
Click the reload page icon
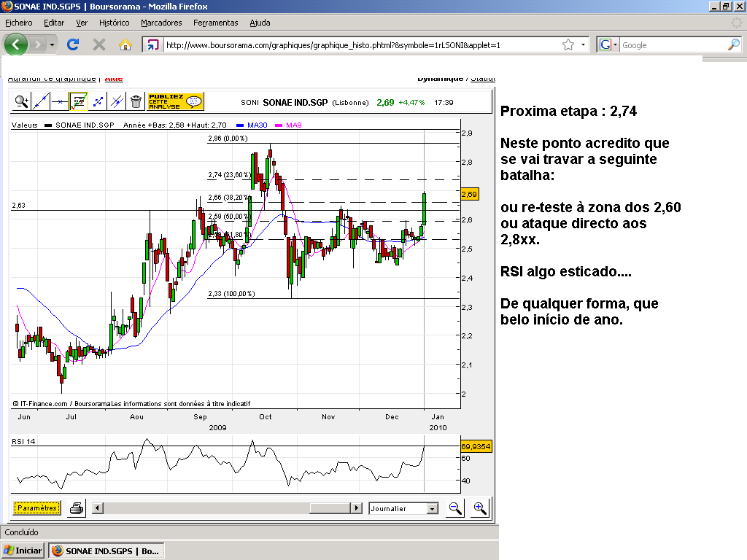point(73,44)
